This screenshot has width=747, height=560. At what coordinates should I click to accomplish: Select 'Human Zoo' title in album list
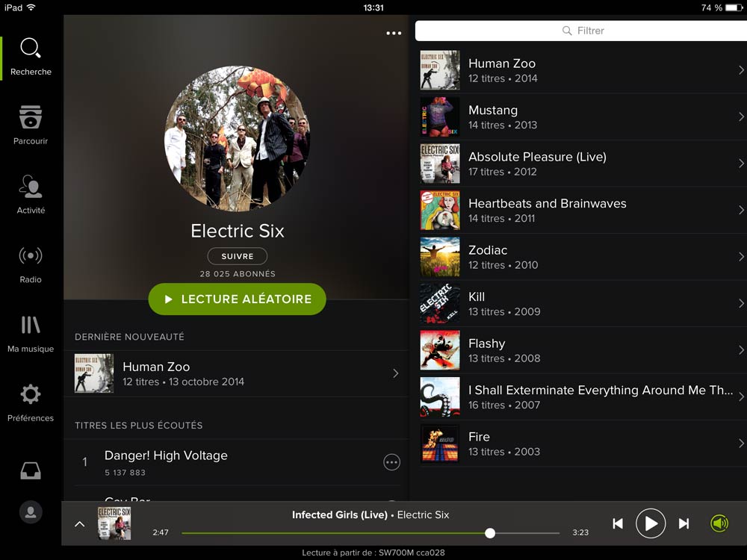[502, 63]
